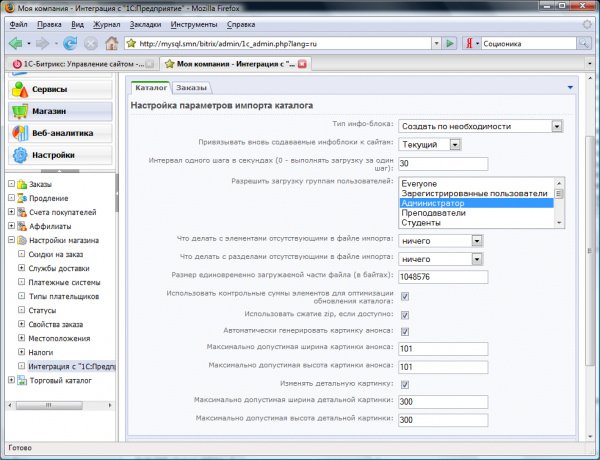
Task: Go to the browser home page icon
Action: [x=111, y=43]
